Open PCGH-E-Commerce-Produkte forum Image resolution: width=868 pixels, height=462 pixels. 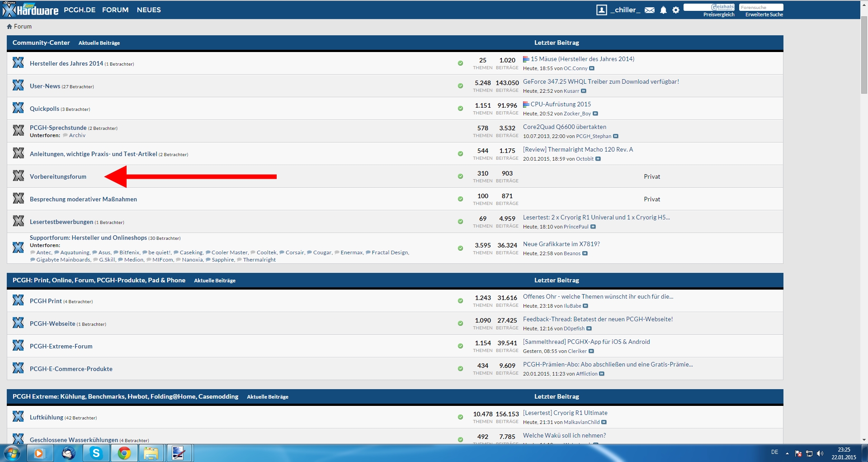(x=71, y=369)
